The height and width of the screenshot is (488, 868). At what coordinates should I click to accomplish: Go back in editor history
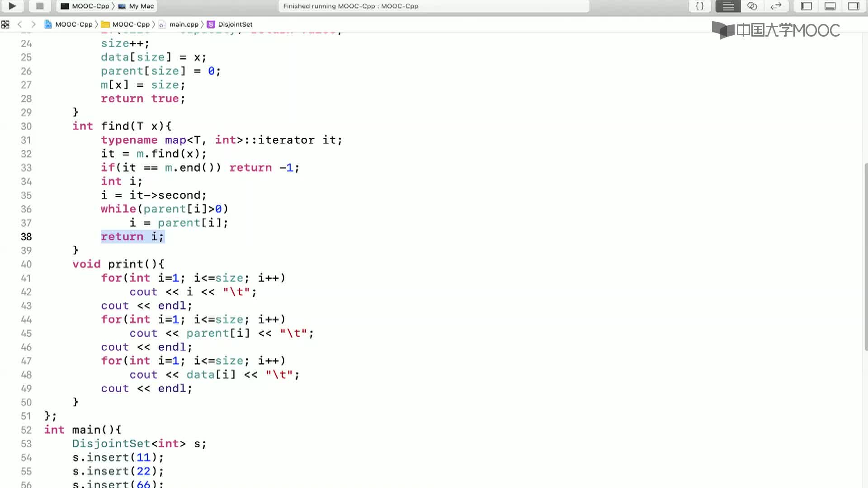pyautogui.click(x=19, y=24)
